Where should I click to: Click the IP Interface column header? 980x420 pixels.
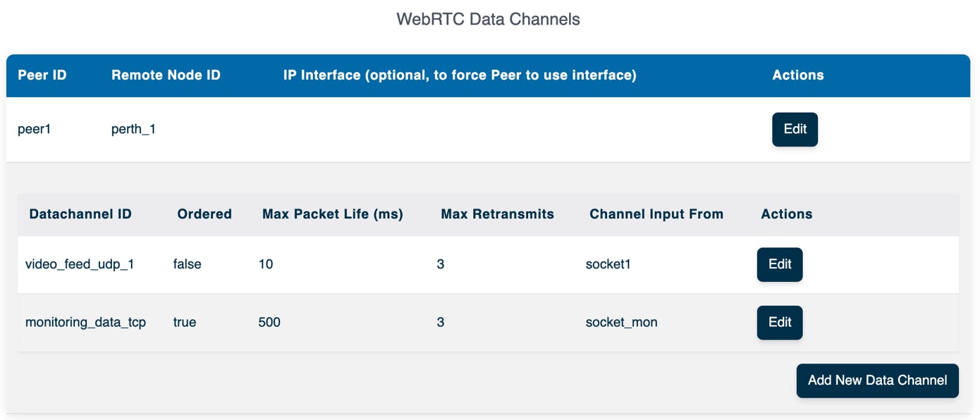coord(460,75)
